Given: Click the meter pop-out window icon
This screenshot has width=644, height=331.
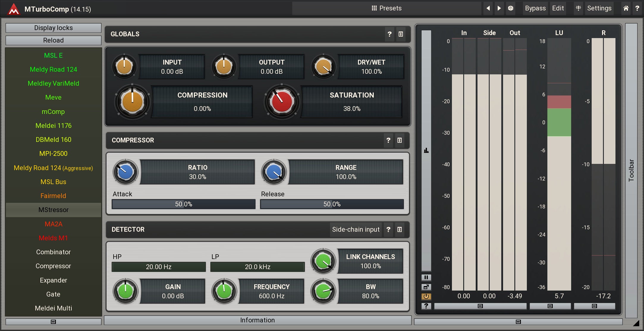Looking at the screenshot, I should [x=426, y=287].
